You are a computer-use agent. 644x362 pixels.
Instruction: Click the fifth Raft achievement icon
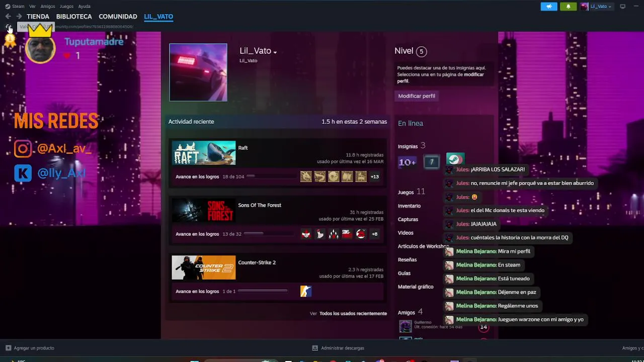pyautogui.click(x=361, y=176)
